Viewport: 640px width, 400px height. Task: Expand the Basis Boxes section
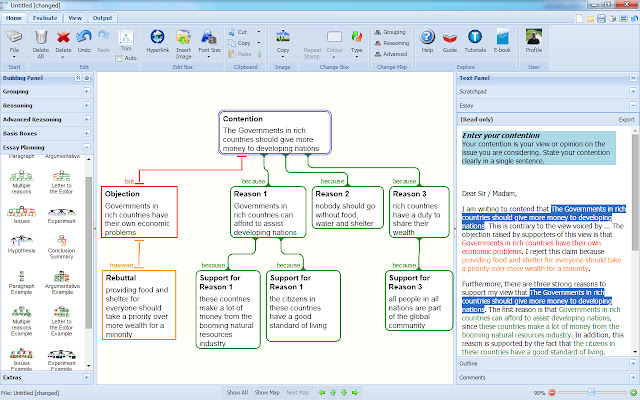(x=87, y=133)
